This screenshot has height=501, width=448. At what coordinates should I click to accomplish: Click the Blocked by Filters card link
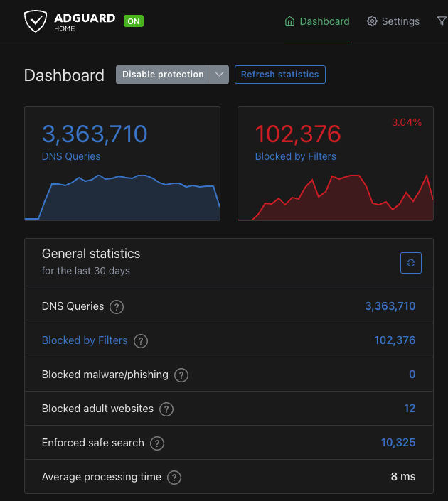pyautogui.click(x=295, y=156)
